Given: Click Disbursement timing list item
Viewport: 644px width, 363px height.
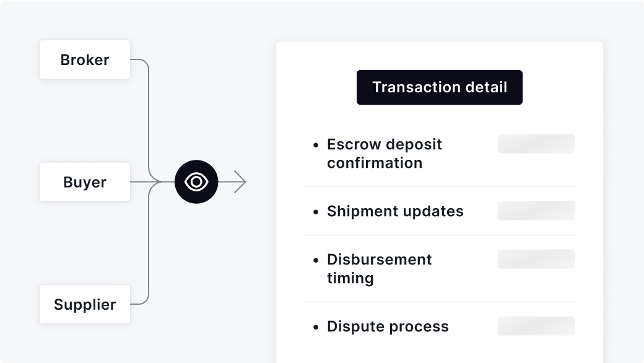Looking at the screenshot, I should pos(379,269).
